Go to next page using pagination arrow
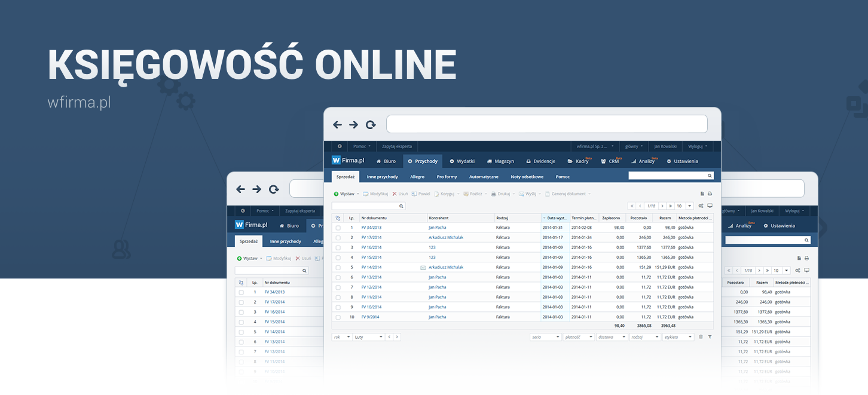The width and height of the screenshot is (868, 395). [x=662, y=206]
